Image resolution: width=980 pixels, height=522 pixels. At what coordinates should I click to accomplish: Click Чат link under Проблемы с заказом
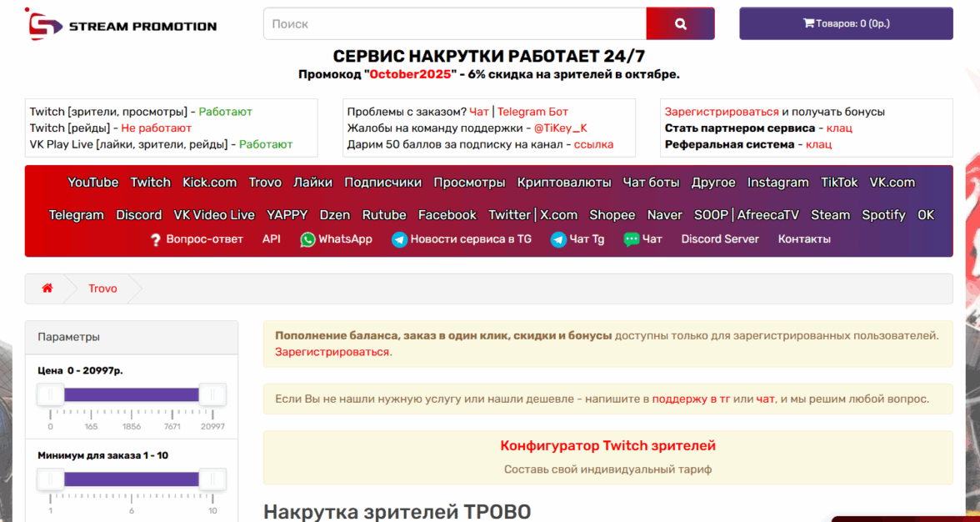(479, 112)
